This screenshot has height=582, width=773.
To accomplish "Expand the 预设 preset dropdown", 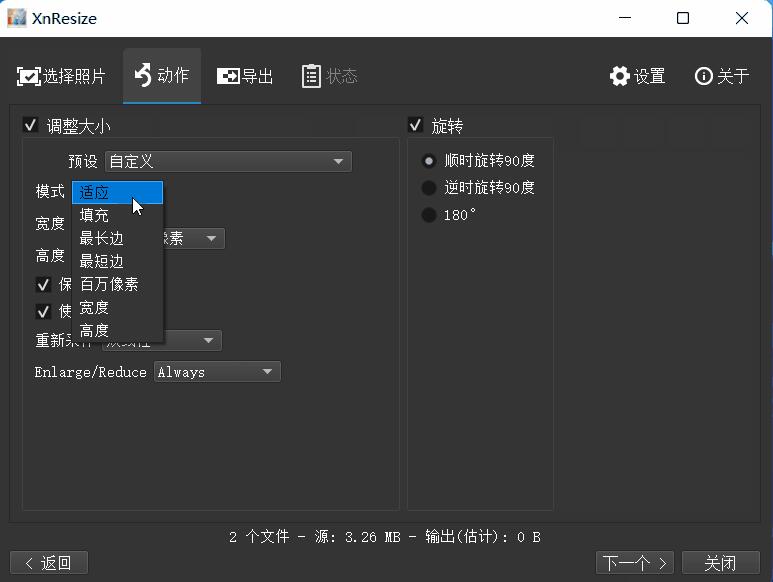I will [228, 161].
